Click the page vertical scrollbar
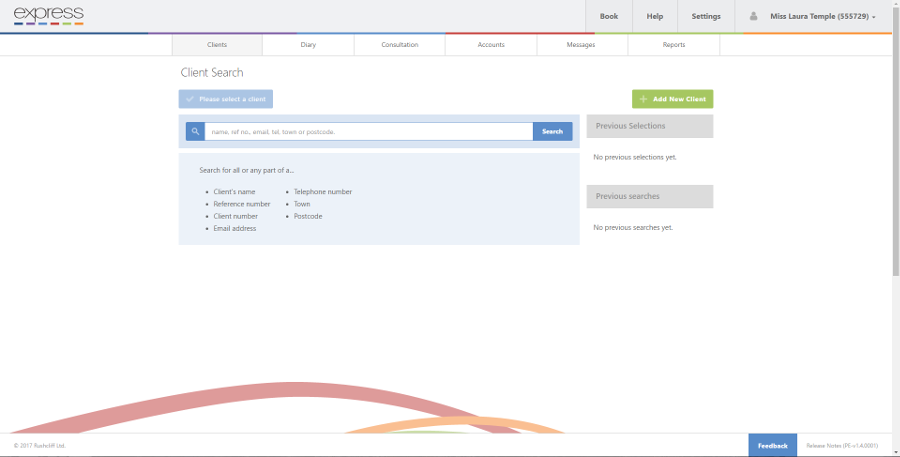The width and height of the screenshot is (900, 457). 896,138
